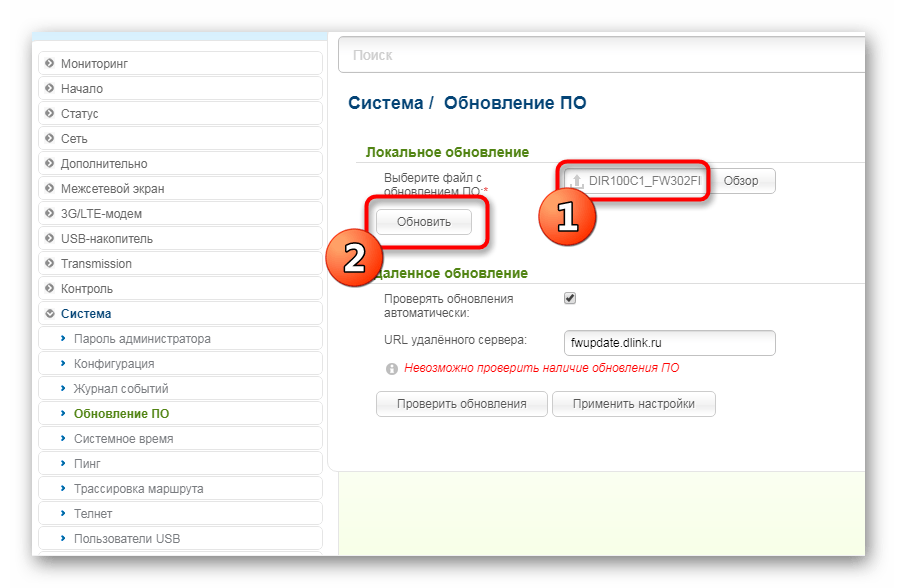
Task: Select Системное время submenu item
Action: (x=123, y=439)
